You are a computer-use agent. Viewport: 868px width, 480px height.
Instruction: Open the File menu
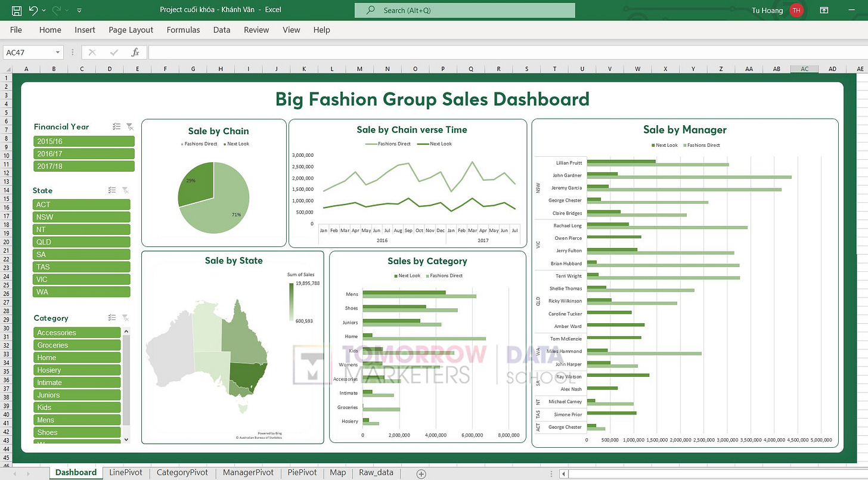point(16,30)
